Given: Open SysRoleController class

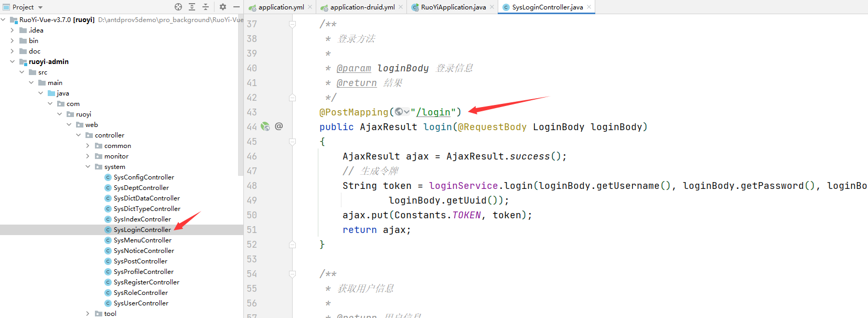Looking at the screenshot, I should [141, 292].
